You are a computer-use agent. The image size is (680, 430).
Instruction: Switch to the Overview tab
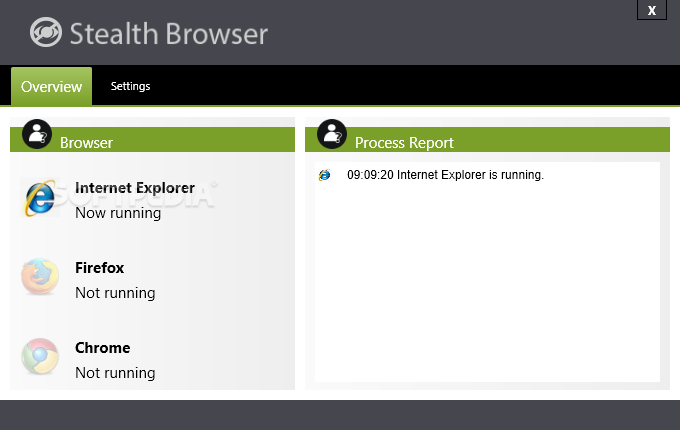pos(51,86)
